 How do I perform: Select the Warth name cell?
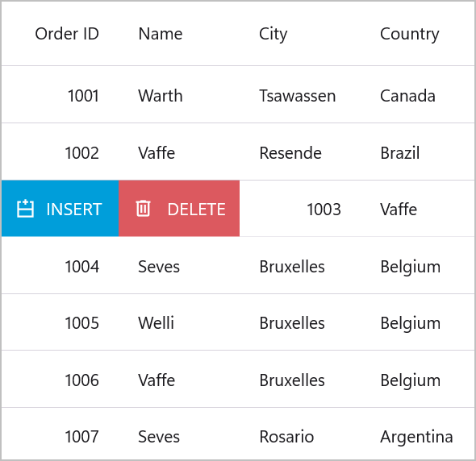click(161, 96)
